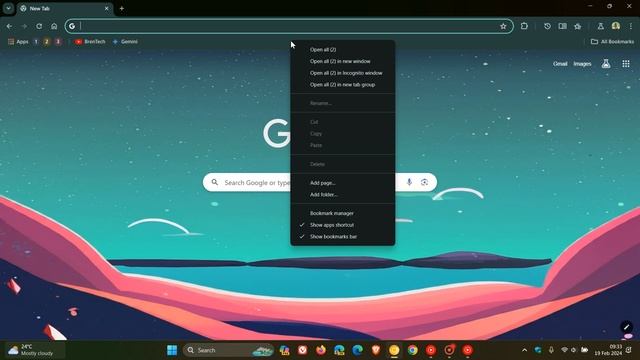Screen dimensions: 640x360
Task: Open a new tab with plus button
Action: pos(122,8)
